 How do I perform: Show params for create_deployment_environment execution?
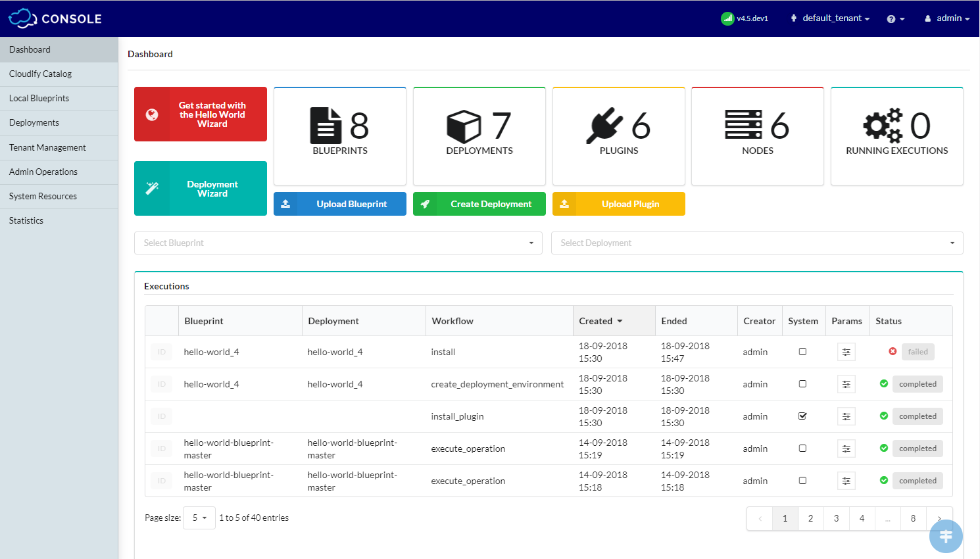pyautogui.click(x=846, y=384)
